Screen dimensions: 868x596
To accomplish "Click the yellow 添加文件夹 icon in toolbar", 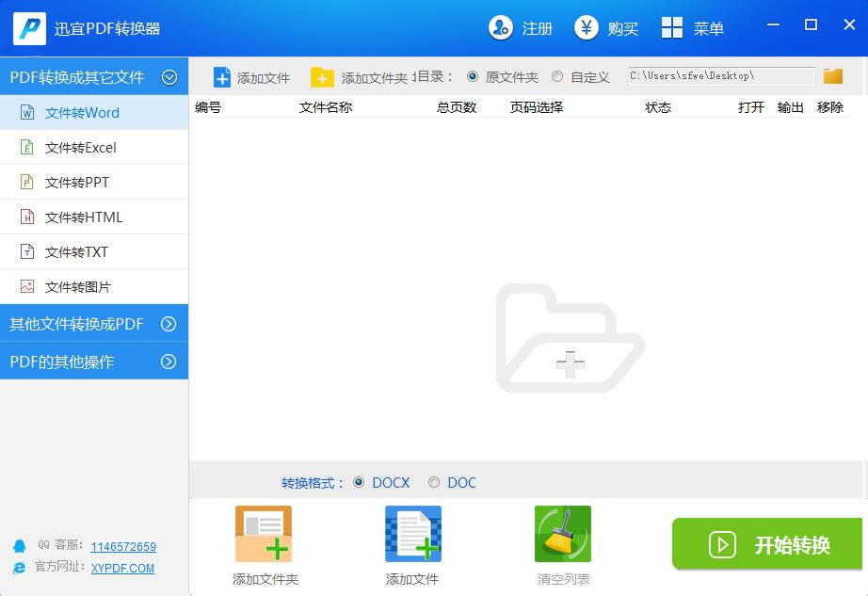I will tap(322, 77).
